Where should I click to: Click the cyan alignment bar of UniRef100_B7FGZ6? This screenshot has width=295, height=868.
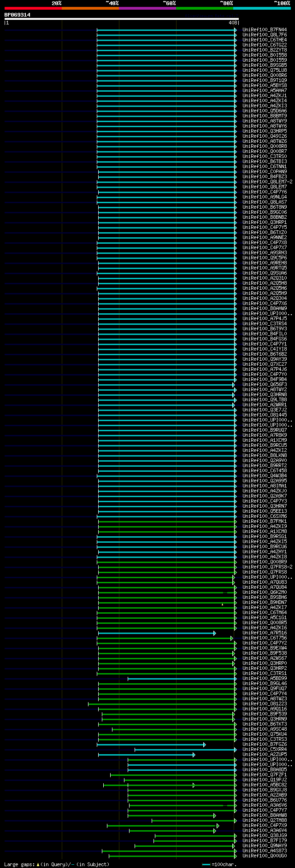pyautogui.click(x=151, y=745)
